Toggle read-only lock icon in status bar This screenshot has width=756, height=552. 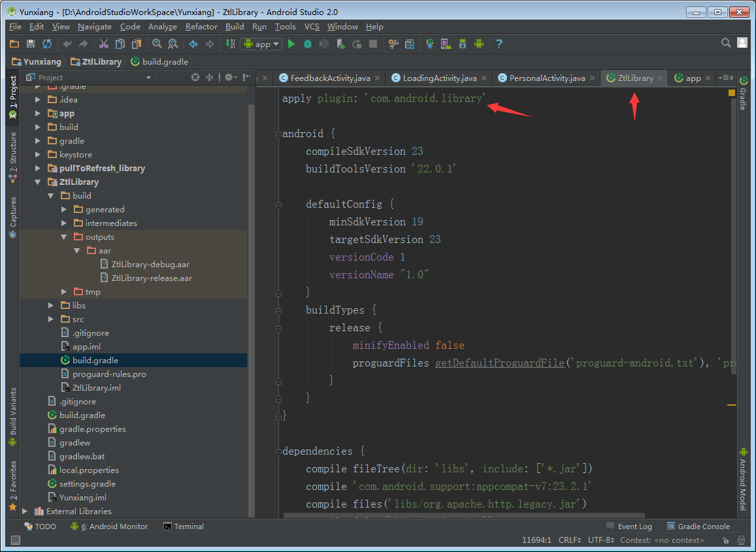click(x=726, y=540)
